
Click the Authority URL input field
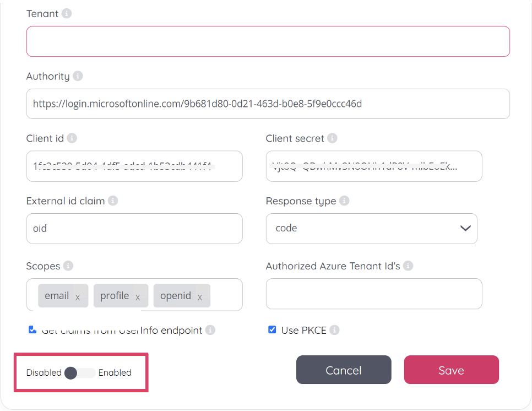click(268, 104)
